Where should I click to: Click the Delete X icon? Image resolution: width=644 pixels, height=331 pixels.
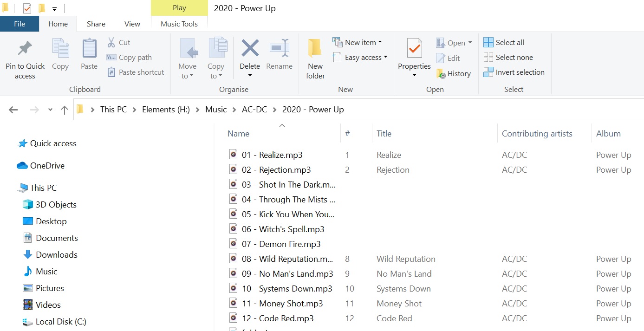(x=250, y=48)
